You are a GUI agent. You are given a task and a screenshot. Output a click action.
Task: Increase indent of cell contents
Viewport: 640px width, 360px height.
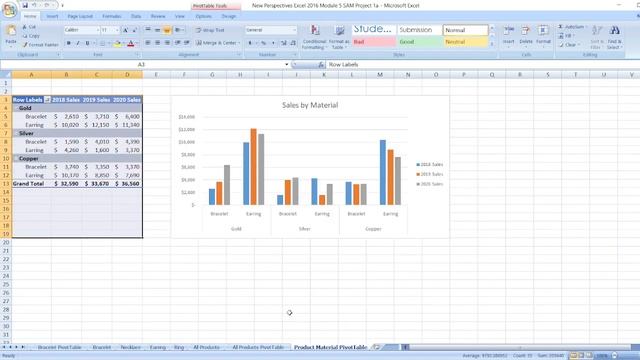point(187,43)
